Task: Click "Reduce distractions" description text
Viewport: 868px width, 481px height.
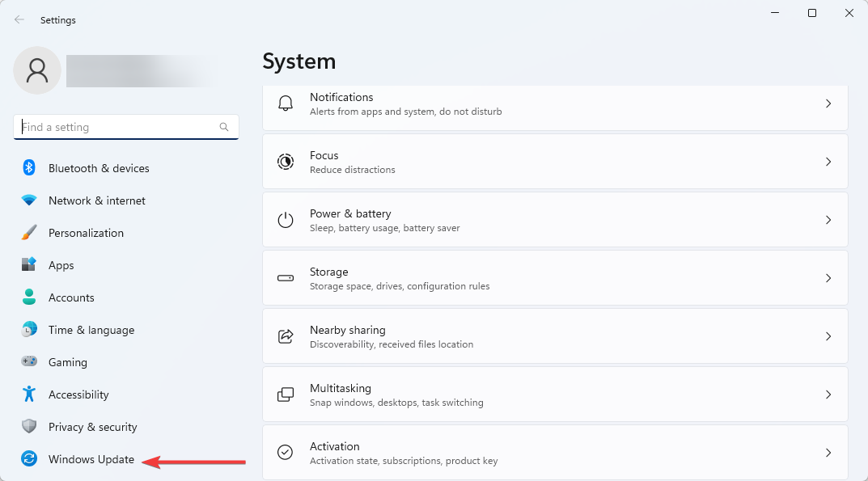Action: (353, 170)
